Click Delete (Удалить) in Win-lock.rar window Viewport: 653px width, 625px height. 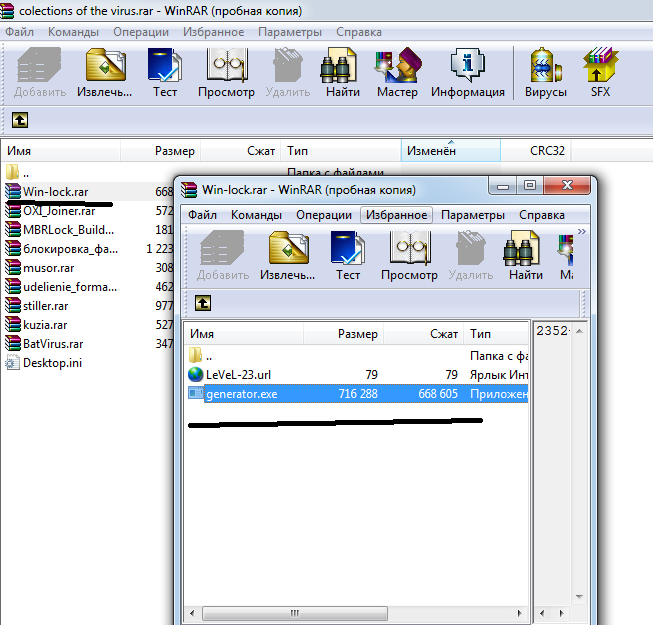[x=471, y=256]
